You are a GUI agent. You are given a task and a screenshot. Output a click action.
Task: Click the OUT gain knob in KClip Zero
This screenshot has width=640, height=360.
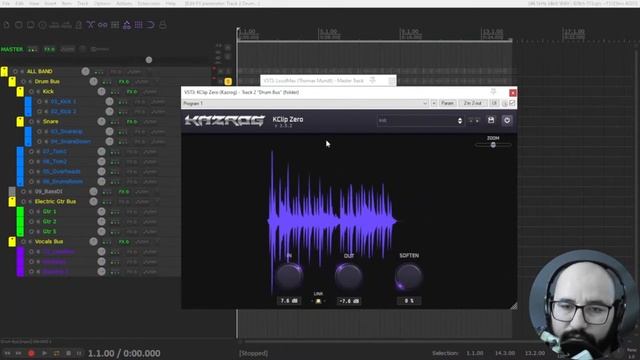click(349, 276)
